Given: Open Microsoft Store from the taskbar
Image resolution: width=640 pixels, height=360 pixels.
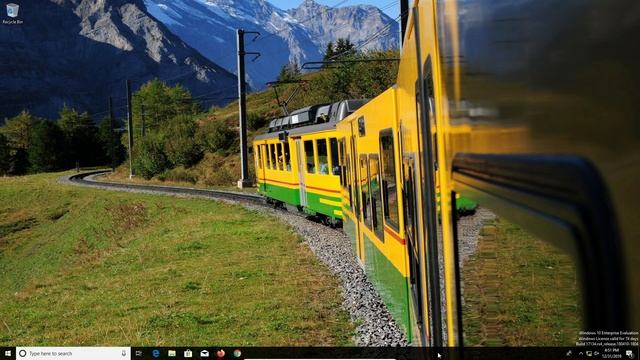Looking at the screenshot, I should click(x=188, y=353).
